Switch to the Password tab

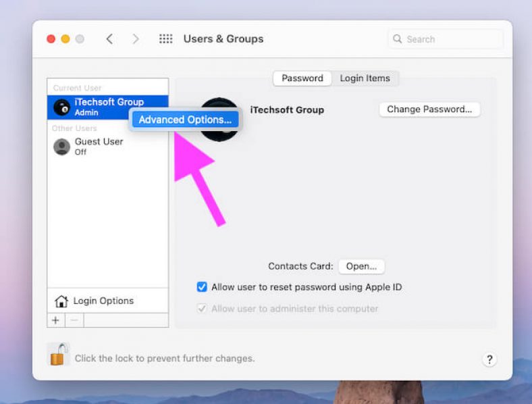pos(302,78)
